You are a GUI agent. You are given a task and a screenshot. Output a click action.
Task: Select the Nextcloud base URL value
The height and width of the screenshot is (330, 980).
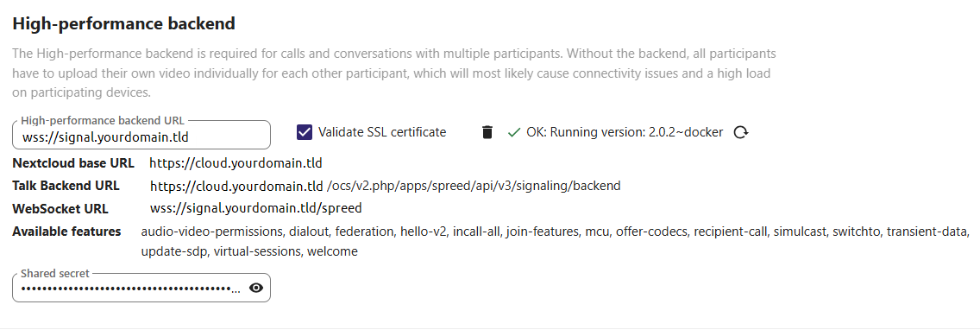click(x=236, y=163)
